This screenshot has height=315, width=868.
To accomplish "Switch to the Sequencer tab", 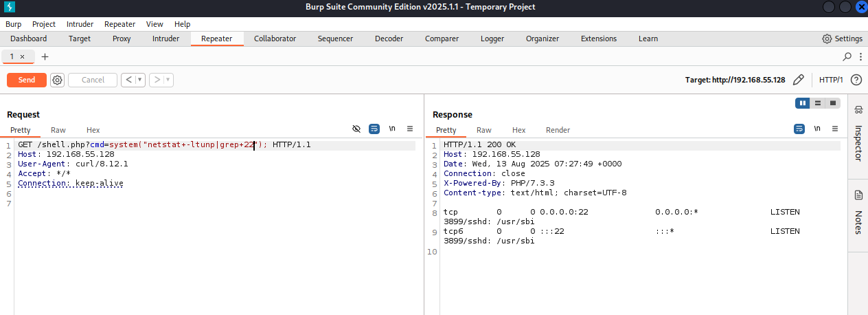I will [335, 39].
